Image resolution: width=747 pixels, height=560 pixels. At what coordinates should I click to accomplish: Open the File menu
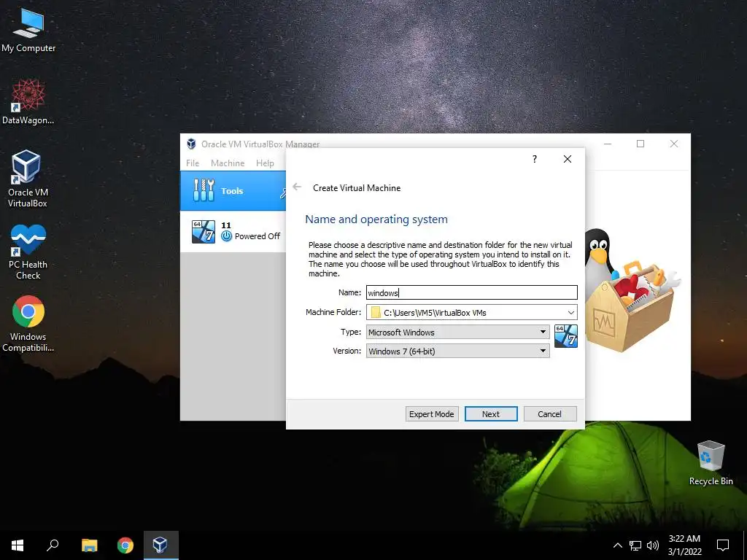[193, 163]
